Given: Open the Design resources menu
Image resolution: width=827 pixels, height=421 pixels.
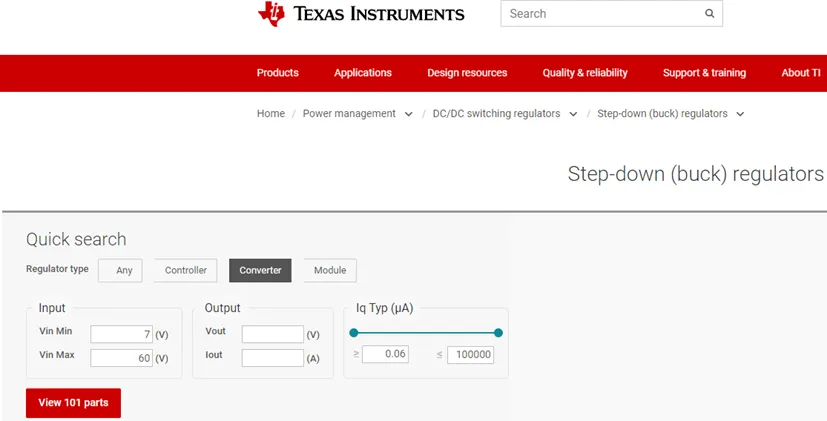Looking at the screenshot, I should (x=467, y=73).
